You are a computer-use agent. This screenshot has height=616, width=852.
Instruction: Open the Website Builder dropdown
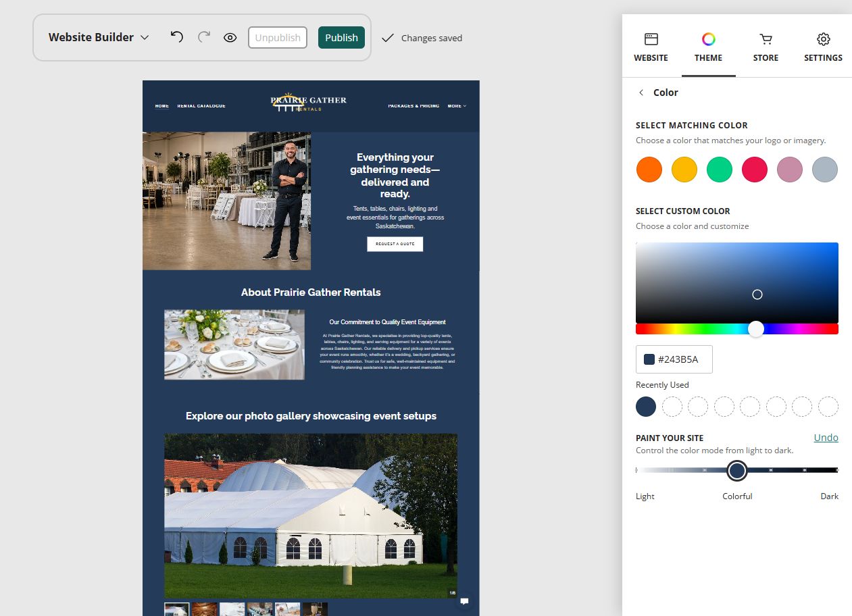point(99,37)
